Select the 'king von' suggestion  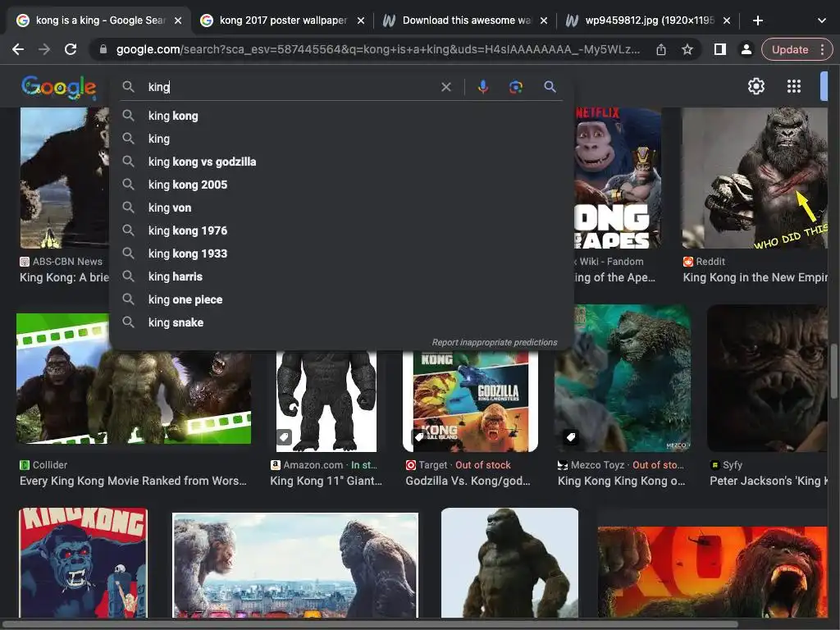tap(340, 208)
